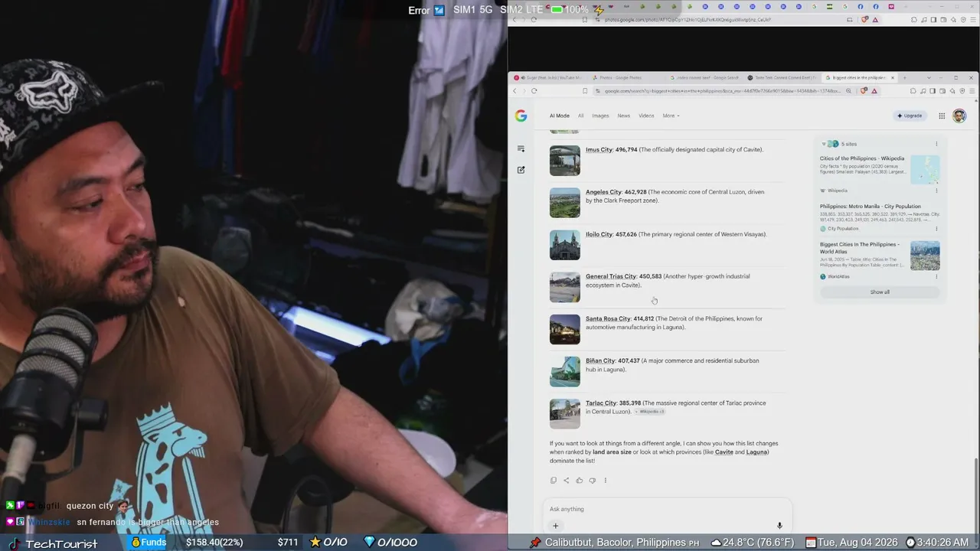Switch to the Taste Test Corned Beef tab
The width and height of the screenshot is (980, 551).
782,77
